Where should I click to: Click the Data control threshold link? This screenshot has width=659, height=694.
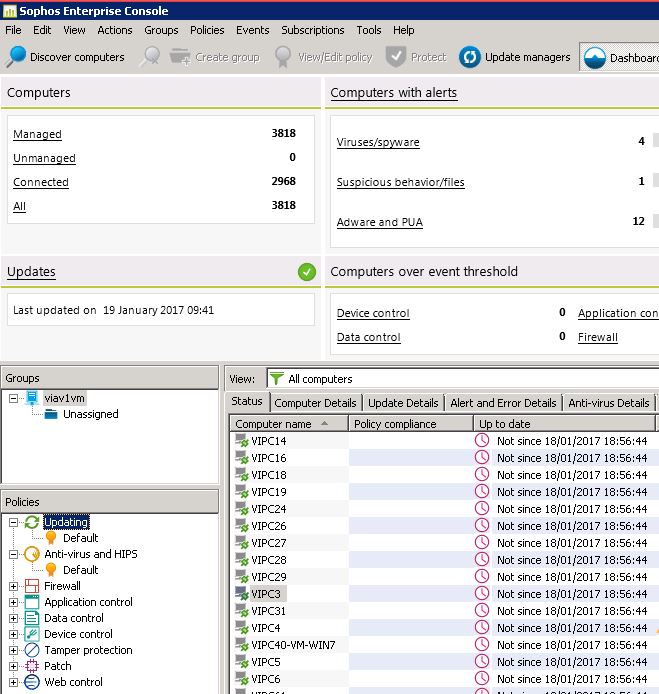pyautogui.click(x=369, y=337)
